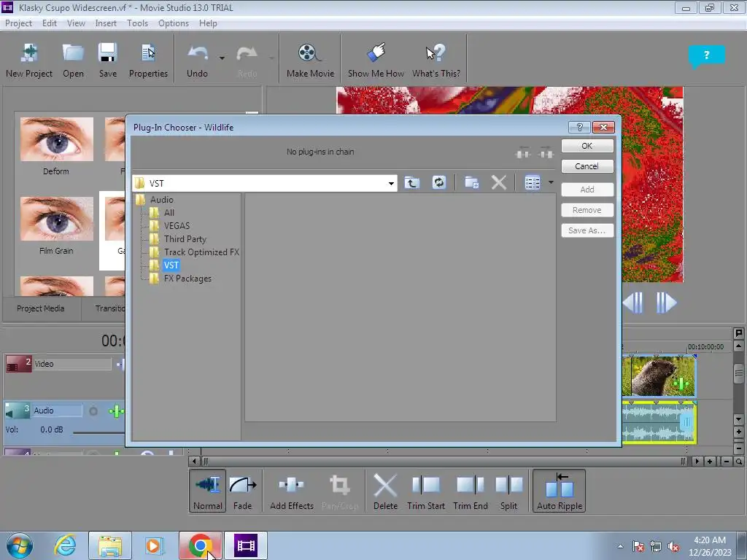This screenshot has height=560, width=747.
Task: Click the New Project toolbar icon
Action: point(29,60)
